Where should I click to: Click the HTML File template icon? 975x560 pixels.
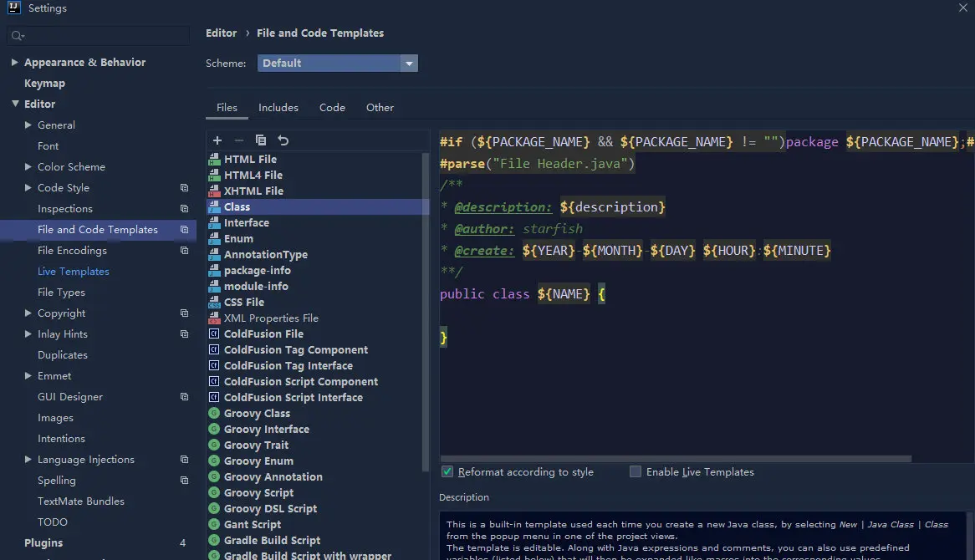click(x=214, y=159)
